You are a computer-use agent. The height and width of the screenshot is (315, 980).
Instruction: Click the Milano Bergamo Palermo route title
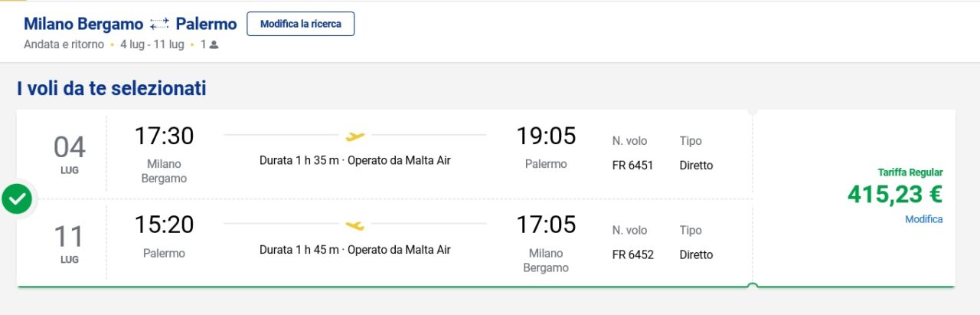point(130,25)
